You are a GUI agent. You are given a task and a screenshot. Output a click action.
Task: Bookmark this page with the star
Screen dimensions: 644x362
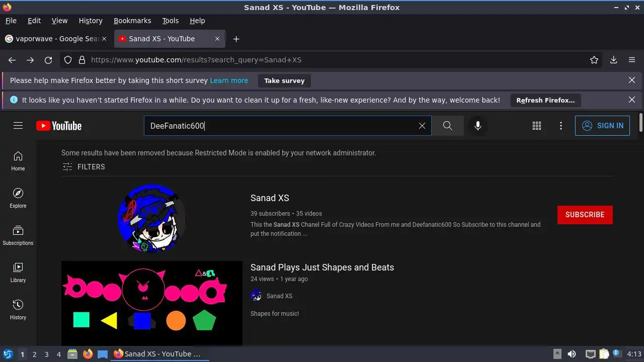point(594,60)
